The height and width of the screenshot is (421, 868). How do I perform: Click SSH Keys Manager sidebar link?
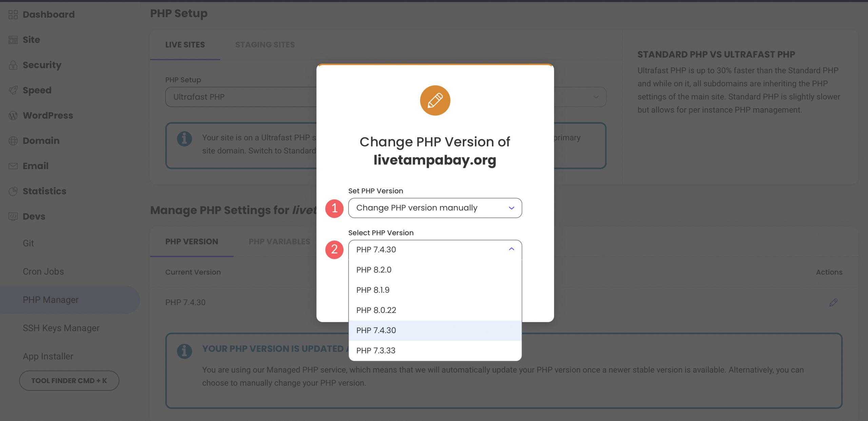pos(60,328)
